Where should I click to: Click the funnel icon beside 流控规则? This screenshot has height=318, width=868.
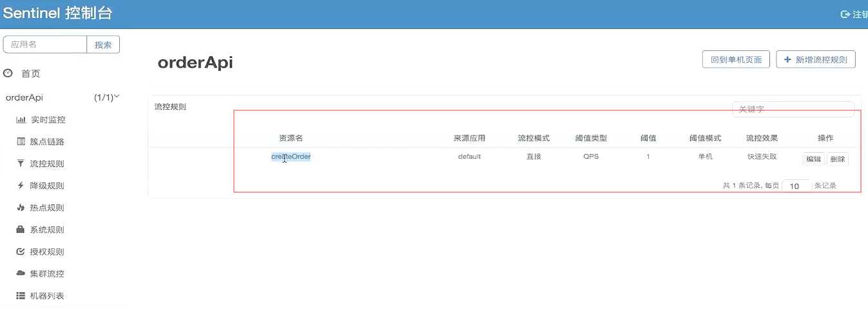(21, 164)
